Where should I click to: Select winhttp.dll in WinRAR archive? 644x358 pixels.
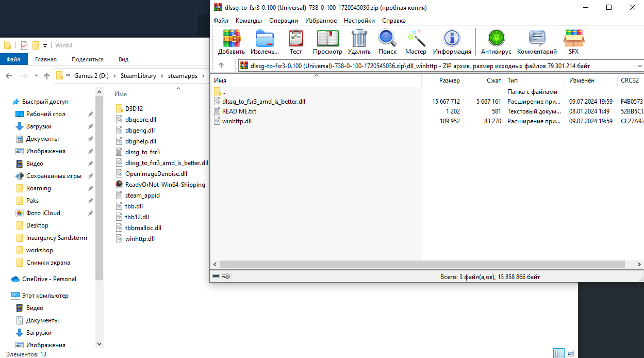click(237, 121)
